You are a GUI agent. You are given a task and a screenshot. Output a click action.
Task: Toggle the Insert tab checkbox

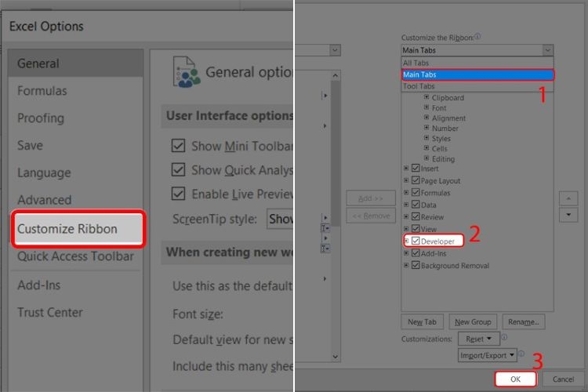click(x=416, y=168)
